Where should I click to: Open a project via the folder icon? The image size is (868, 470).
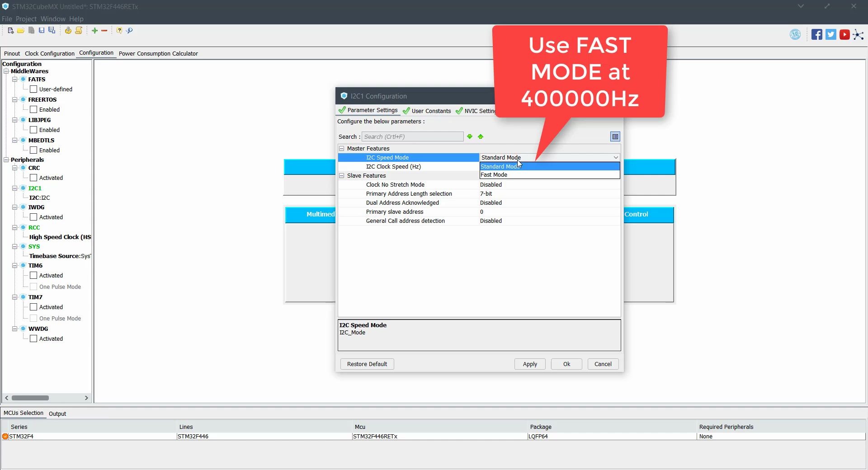21,30
